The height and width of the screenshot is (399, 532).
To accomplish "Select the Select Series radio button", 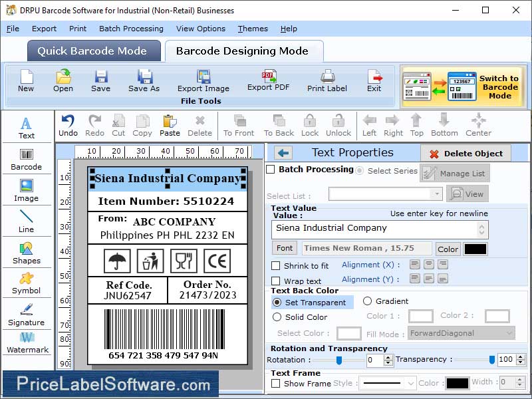I will click(x=359, y=171).
